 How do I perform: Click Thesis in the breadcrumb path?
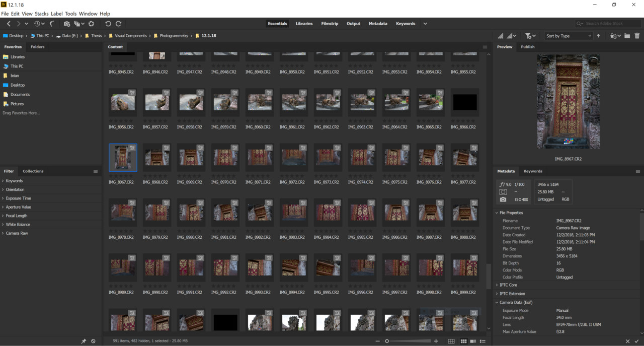[96, 36]
